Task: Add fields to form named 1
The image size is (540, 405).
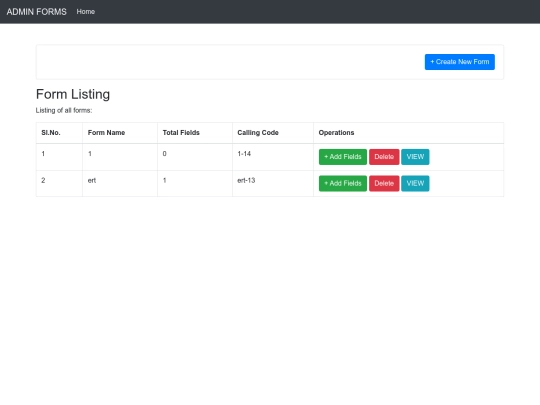Action: pyautogui.click(x=343, y=157)
